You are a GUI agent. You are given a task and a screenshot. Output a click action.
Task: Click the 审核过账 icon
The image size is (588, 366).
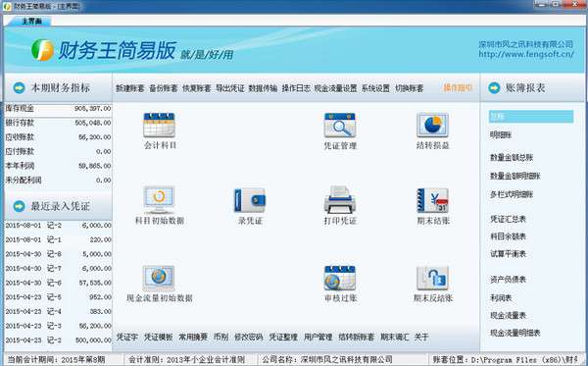point(340,278)
